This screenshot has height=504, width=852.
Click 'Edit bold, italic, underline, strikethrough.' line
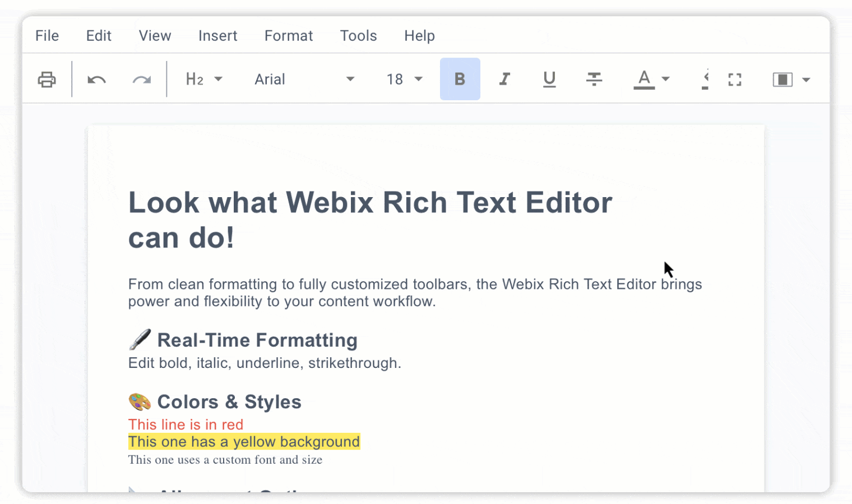265,363
